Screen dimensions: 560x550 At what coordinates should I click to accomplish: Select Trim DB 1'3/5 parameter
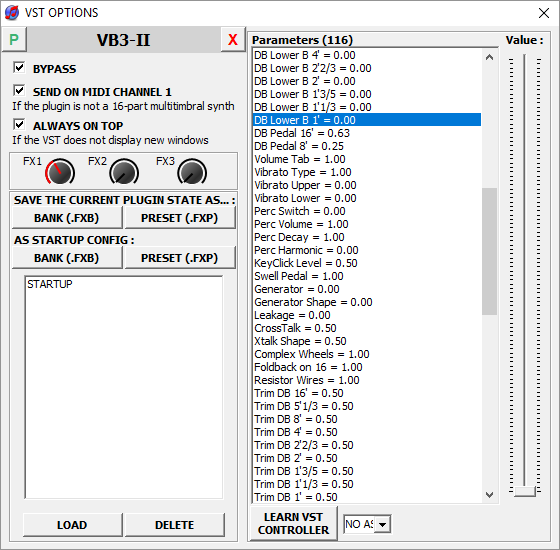pos(367,471)
